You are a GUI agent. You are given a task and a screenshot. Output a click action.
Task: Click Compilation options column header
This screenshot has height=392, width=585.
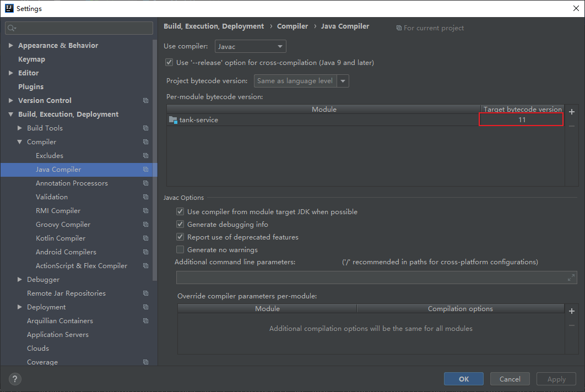(461, 309)
